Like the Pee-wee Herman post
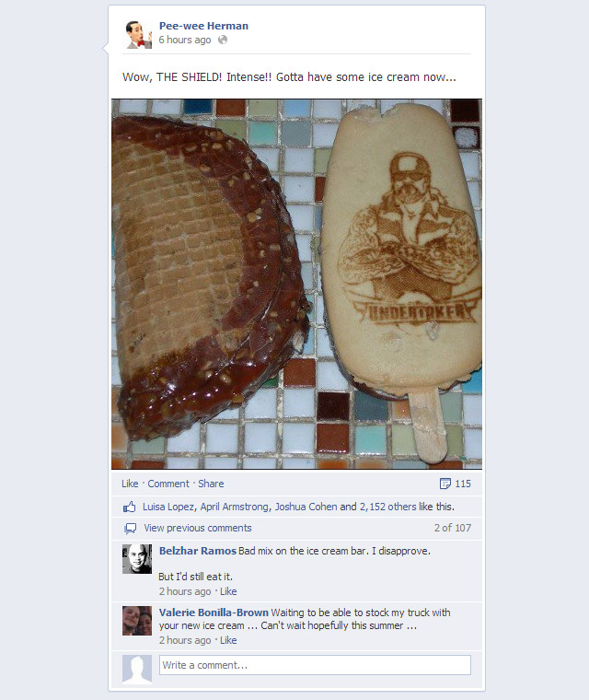Image resolution: width=589 pixels, height=700 pixels. coord(130,484)
